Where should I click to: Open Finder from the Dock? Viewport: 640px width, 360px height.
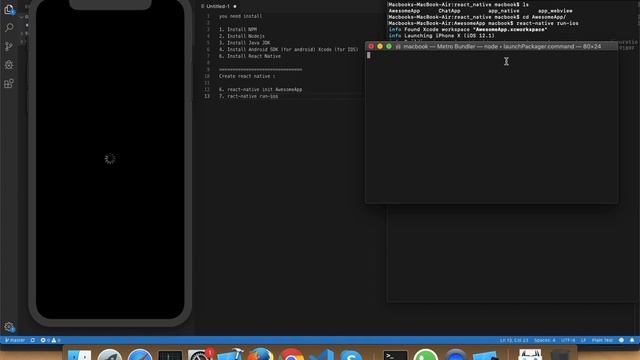tap(80, 354)
